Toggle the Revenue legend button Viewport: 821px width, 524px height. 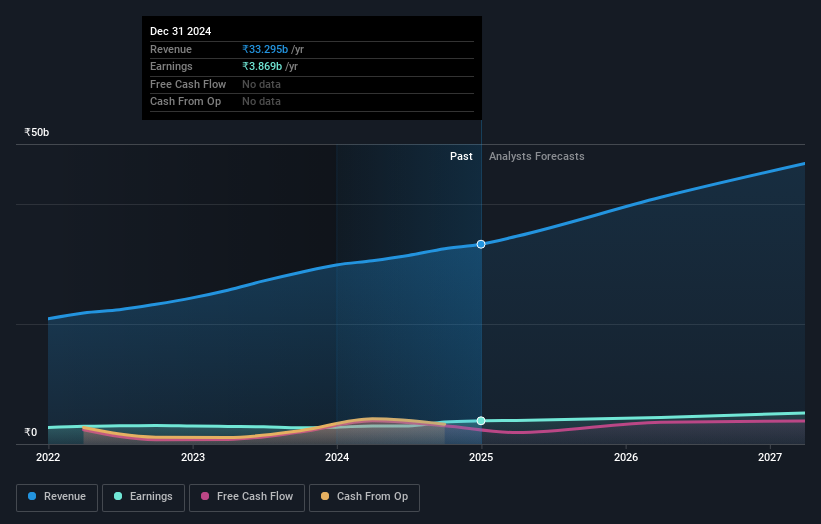57,497
